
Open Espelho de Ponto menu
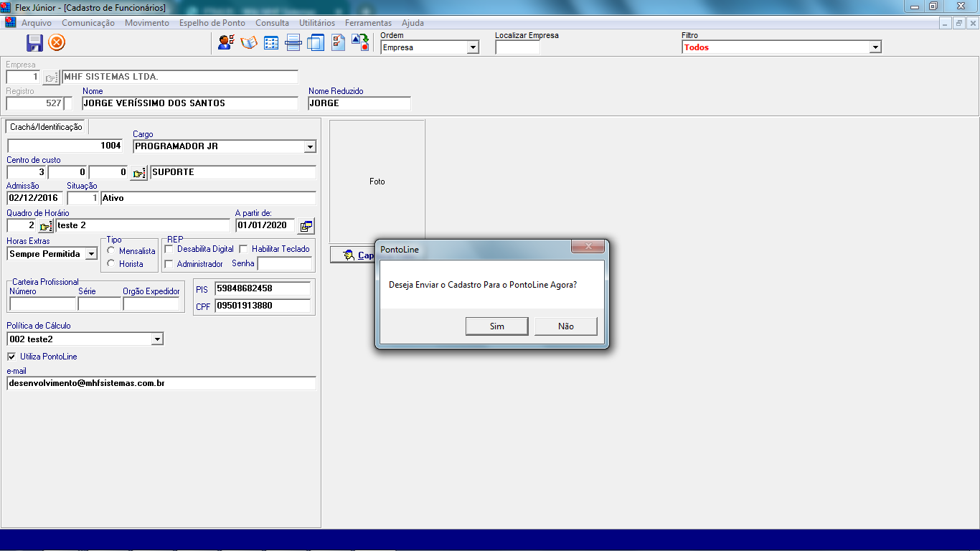click(x=212, y=23)
